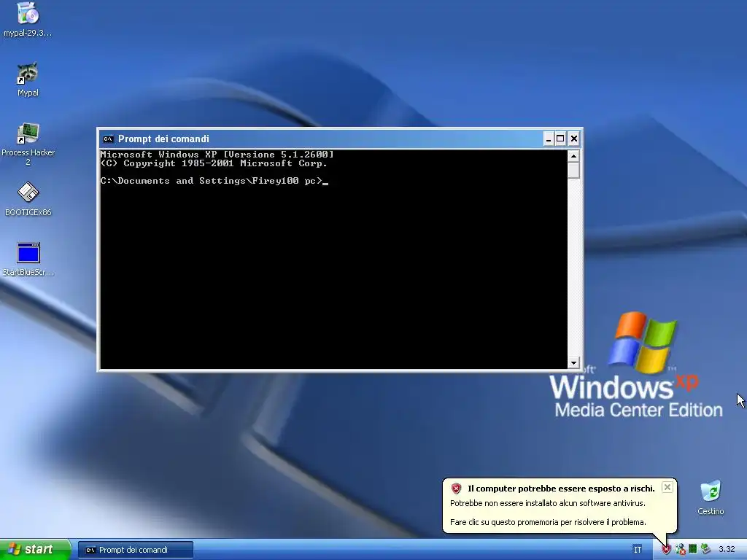This screenshot has height=560, width=747.
Task: Click the scroll down arrow in command prompt
Action: click(573, 363)
